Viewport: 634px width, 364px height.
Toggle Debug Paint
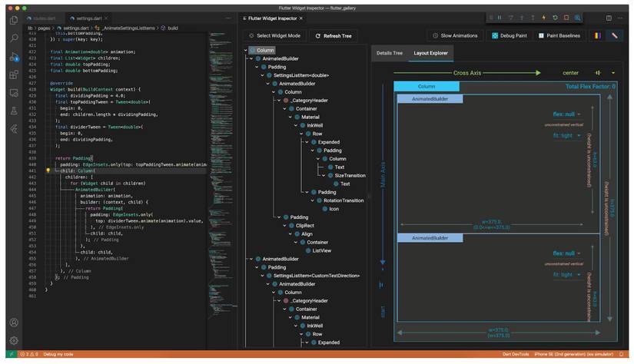(x=510, y=35)
